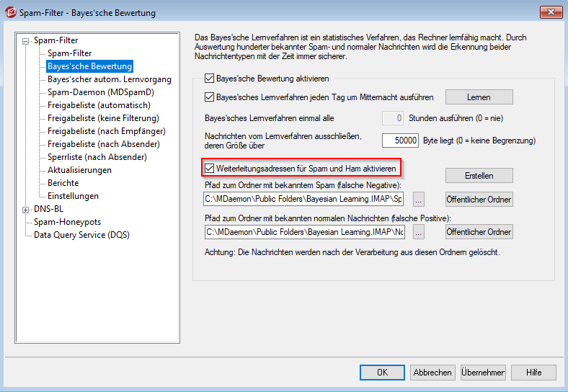
Task: Click into the 50000 byte size field
Action: click(400, 141)
